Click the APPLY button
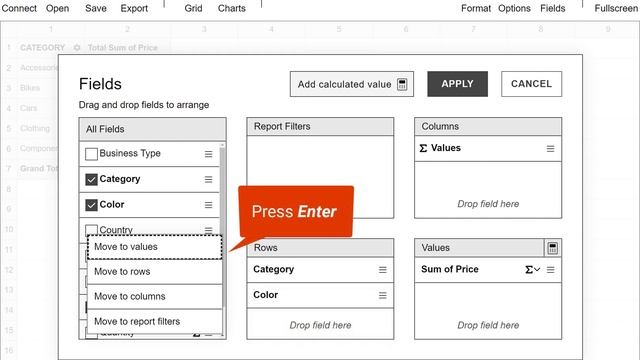This screenshot has width=640, height=360. (x=458, y=84)
